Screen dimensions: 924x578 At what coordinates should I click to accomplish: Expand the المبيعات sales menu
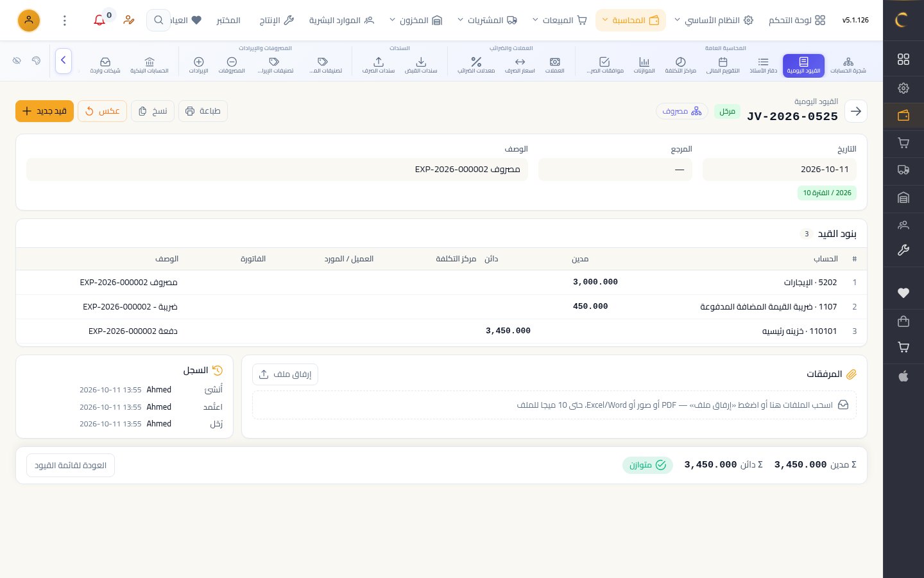pos(560,21)
